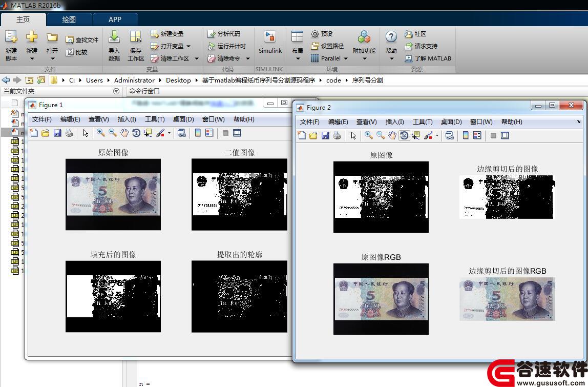Image resolution: width=588 pixels, height=387 pixels.
Task: Open the Edit (编辑) menu in Figure 1
Action: coord(70,119)
